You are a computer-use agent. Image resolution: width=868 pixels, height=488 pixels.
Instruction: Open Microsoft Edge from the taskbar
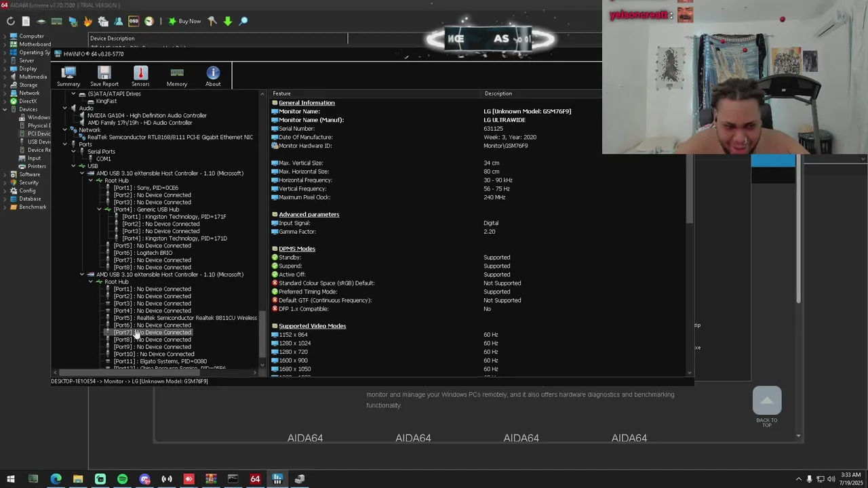[x=56, y=479]
